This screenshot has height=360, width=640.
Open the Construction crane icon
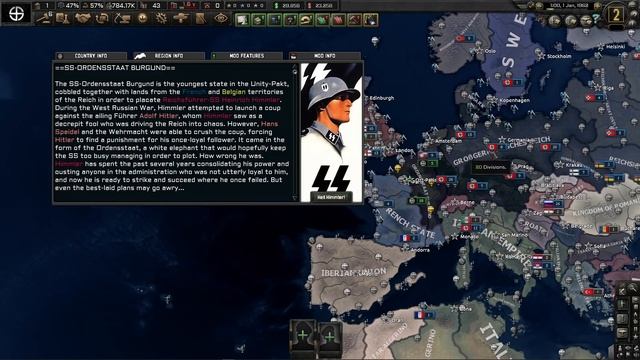click(x=122, y=18)
